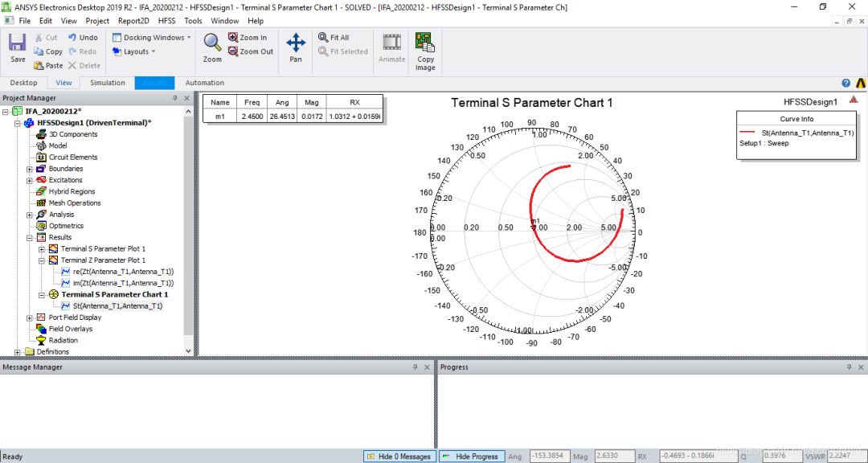Open the Project menu

[x=97, y=20]
